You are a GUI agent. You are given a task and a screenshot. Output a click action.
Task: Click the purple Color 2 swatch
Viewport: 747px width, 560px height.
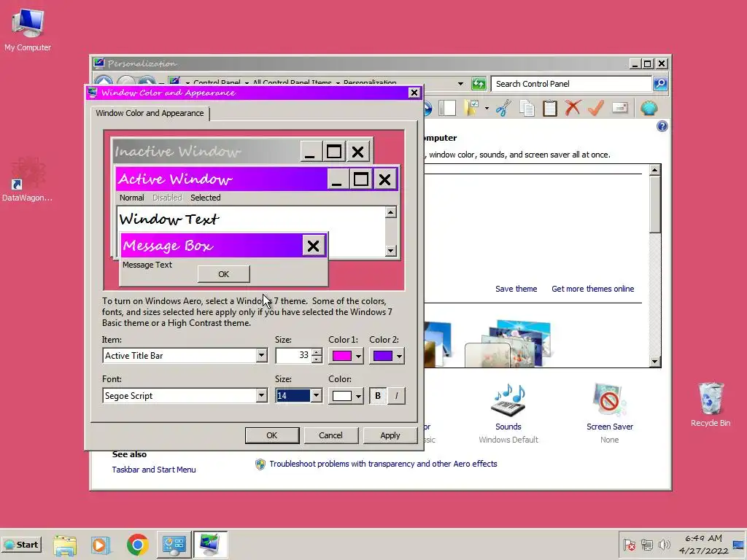pos(382,356)
